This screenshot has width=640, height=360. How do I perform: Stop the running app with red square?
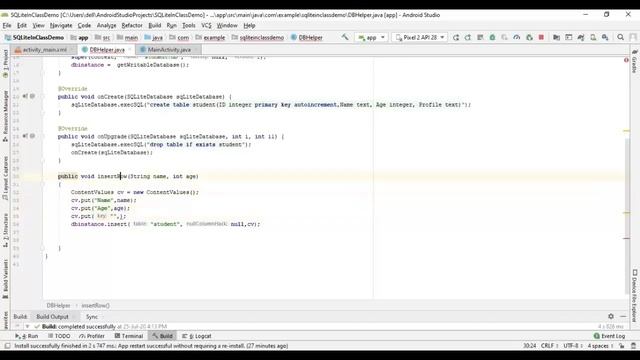tap(541, 37)
